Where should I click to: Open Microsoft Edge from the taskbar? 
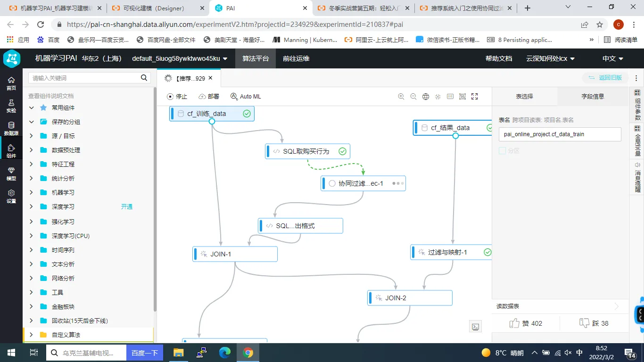[225, 353]
